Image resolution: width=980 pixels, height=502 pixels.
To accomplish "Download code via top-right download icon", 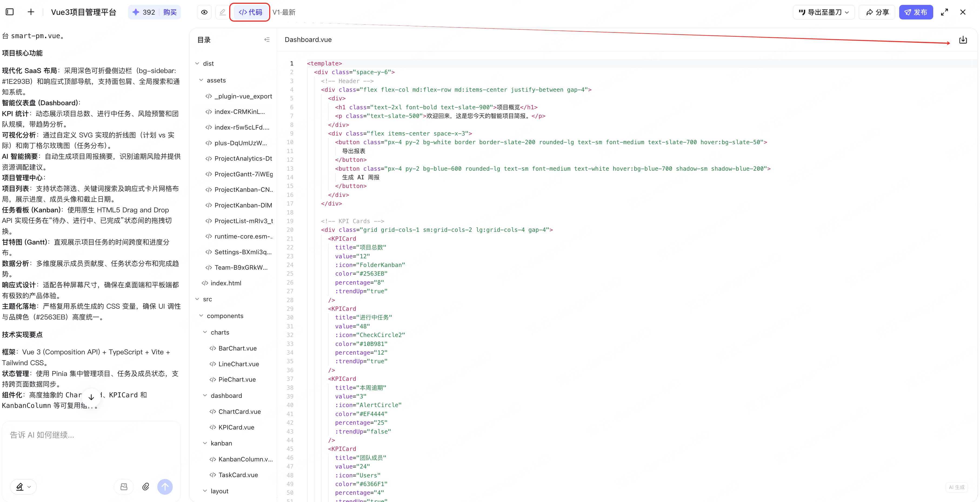I will pyautogui.click(x=963, y=39).
